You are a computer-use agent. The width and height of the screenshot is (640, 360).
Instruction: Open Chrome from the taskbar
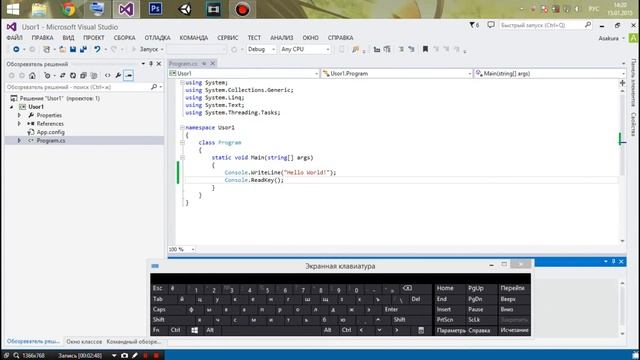coord(68,9)
